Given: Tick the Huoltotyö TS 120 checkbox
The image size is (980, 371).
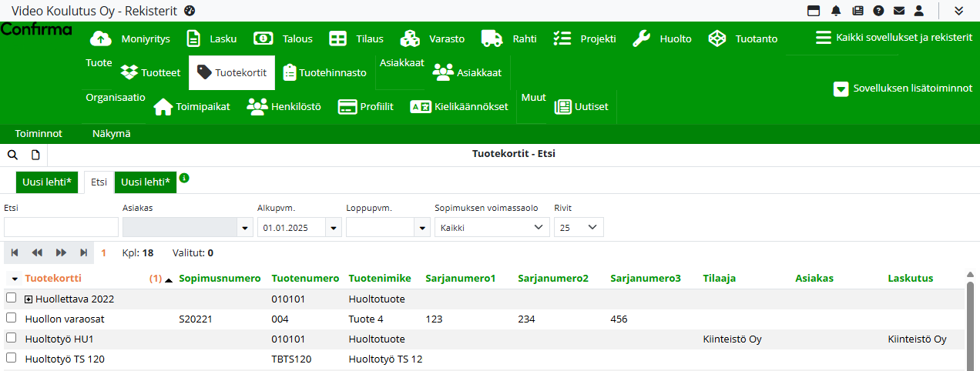Looking at the screenshot, I should (11, 358).
